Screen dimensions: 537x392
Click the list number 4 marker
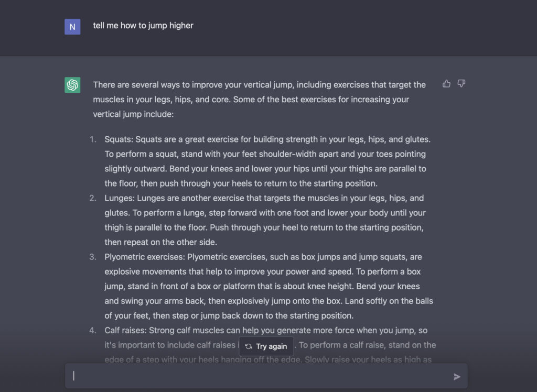93,330
